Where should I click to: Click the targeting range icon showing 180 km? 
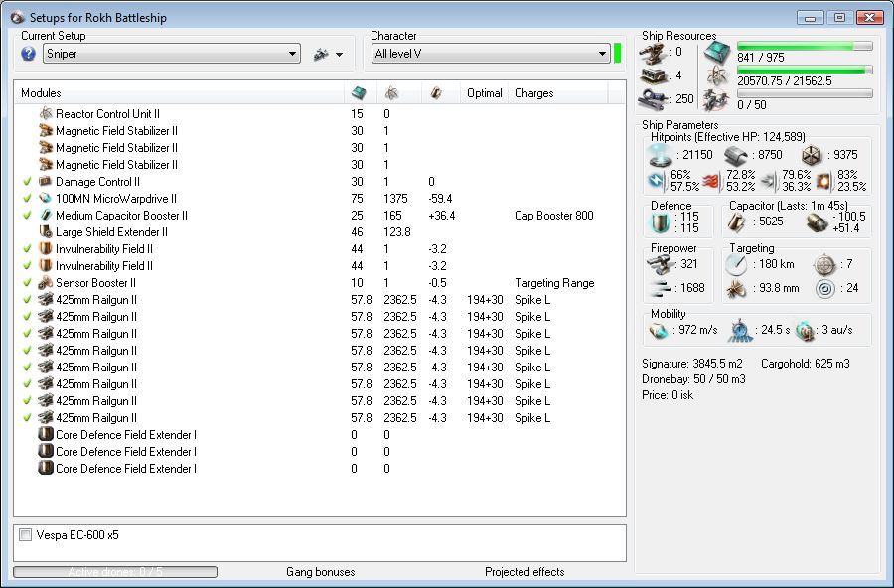[736, 265]
